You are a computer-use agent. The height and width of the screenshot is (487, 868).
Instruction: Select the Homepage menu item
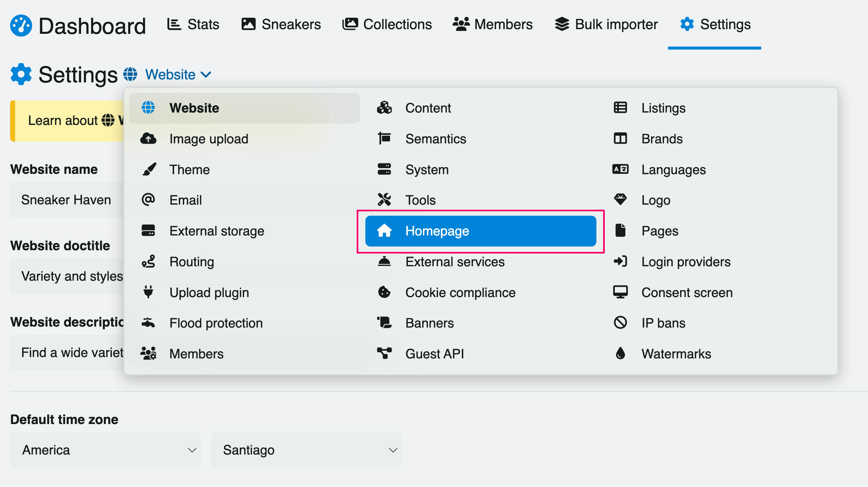tap(481, 231)
